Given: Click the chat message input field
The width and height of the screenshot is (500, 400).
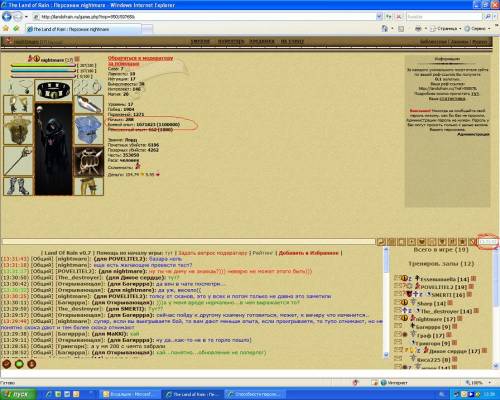Looking at the screenshot, I should coord(188,242).
